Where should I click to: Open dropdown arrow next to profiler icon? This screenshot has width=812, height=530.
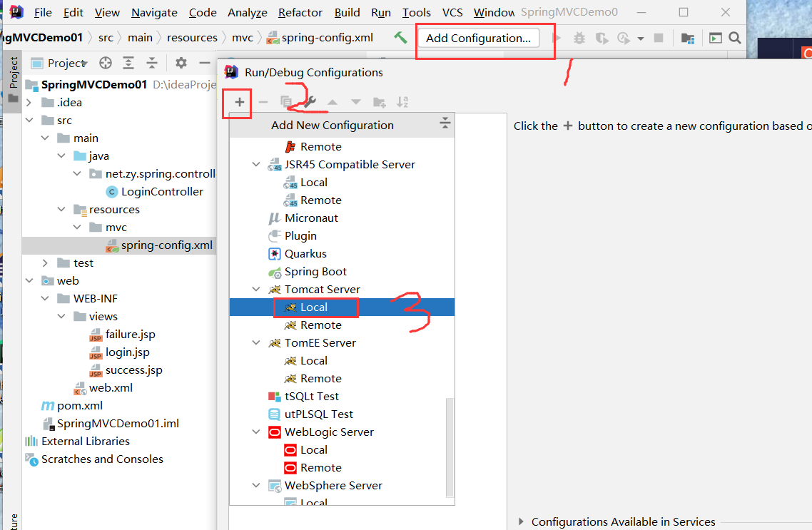pos(641,39)
